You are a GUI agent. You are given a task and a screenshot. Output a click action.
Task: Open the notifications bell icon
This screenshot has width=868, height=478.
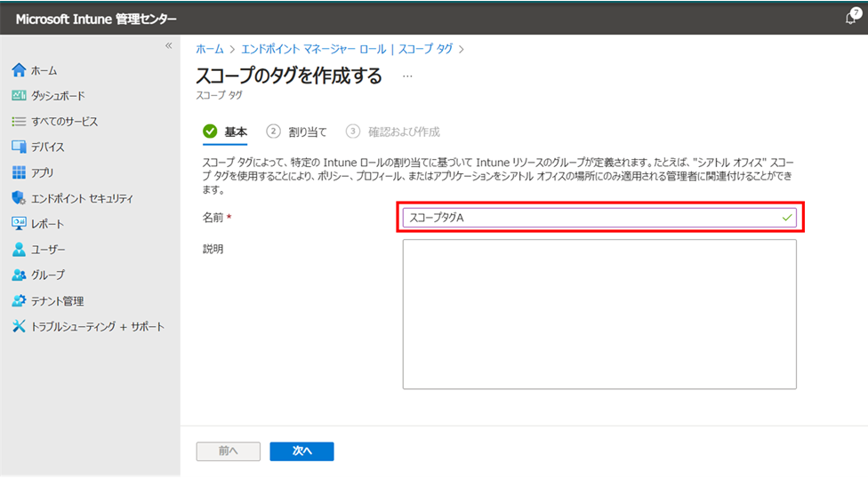pyautogui.click(x=851, y=18)
